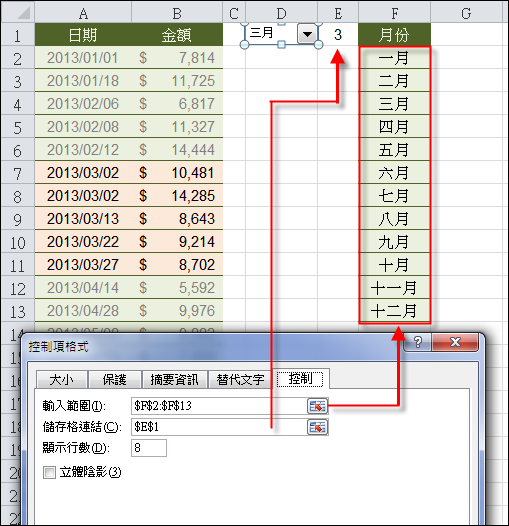Image resolution: width=509 pixels, height=526 pixels.
Task: Select row 7 header
Action: 17,173
